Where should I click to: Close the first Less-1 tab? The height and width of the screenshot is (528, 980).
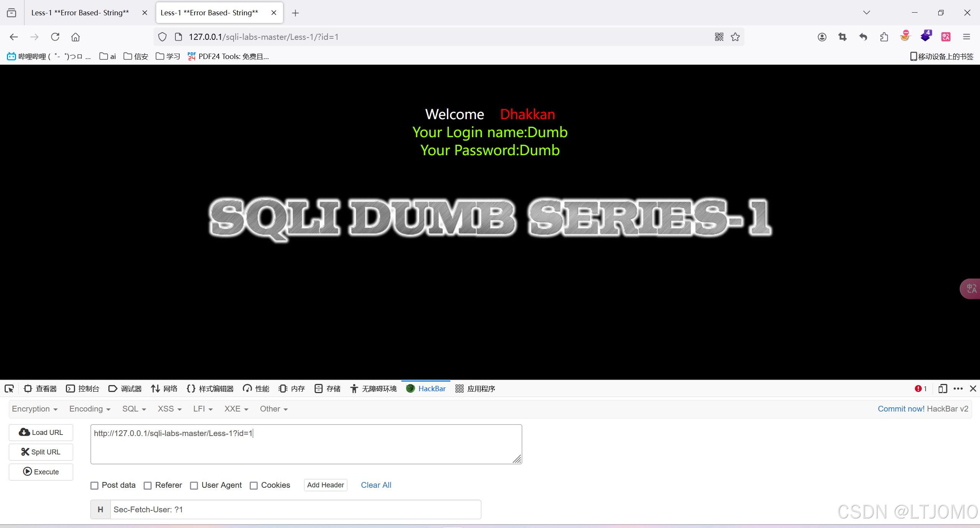click(145, 13)
